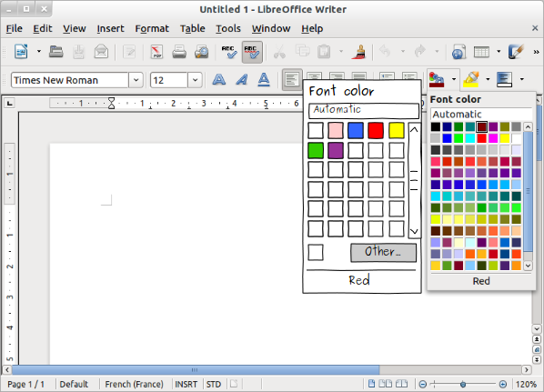The width and height of the screenshot is (544, 392).
Task: Toggle INSRT insert mode in status bar
Action: (x=186, y=384)
